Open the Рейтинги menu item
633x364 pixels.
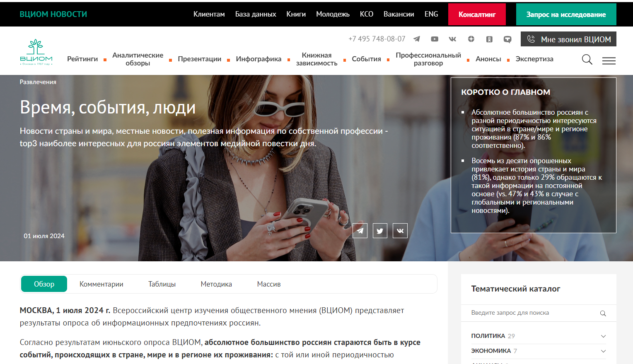[x=82, y=59]
